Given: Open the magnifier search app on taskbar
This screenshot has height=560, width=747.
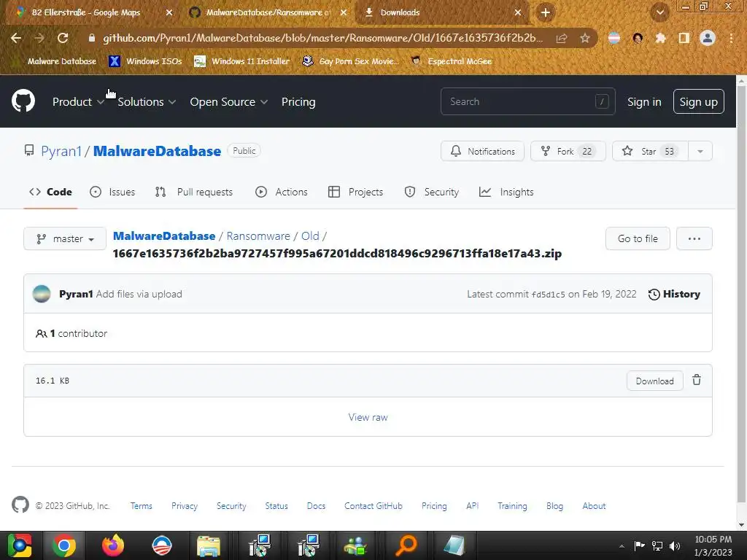Looking at the screenshot, I should [406, 545].
